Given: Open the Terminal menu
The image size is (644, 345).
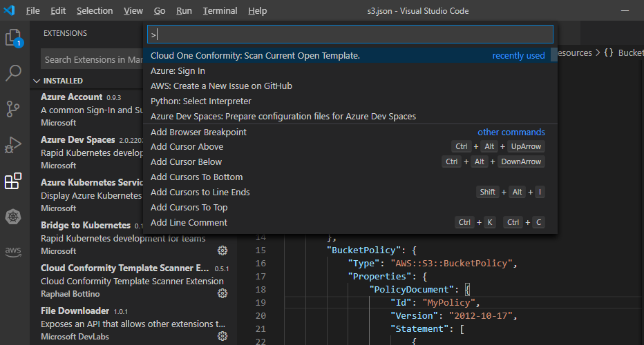Looking at the screenshot, I should (220, 11).
